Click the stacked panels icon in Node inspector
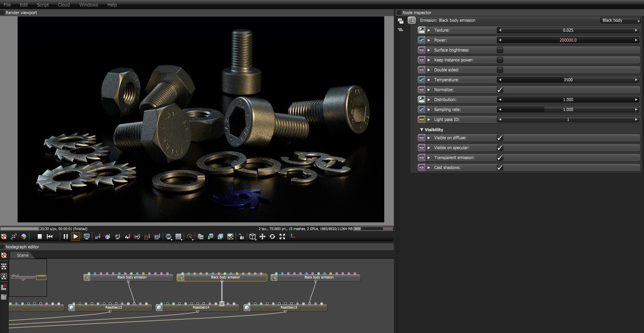This screenshot has width=644, height=333. (x=400, y=21)
